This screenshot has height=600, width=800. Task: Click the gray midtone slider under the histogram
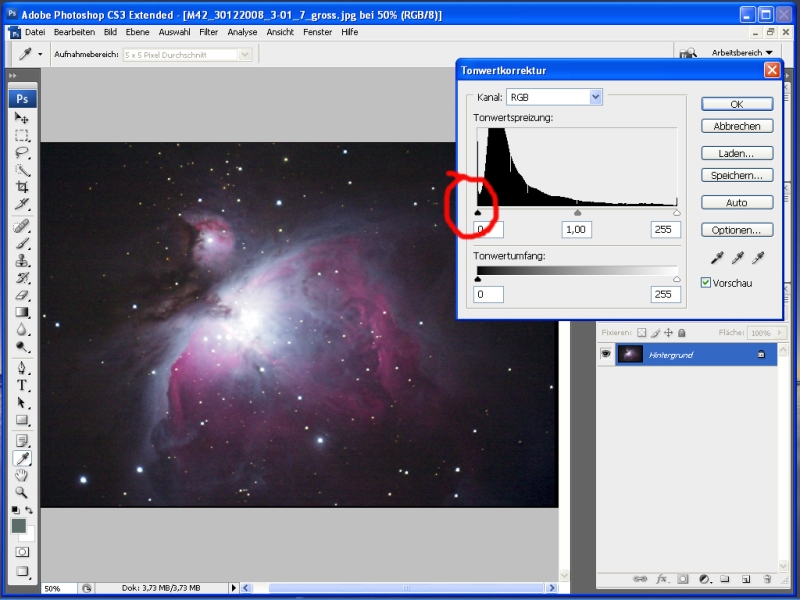click(577, 212)
